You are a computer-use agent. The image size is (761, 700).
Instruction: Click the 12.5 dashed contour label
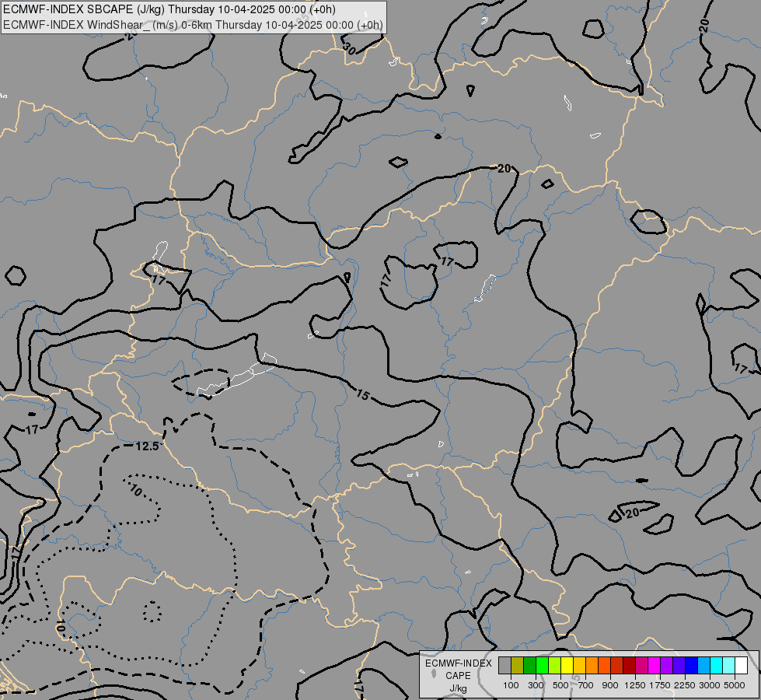(147, 446)
